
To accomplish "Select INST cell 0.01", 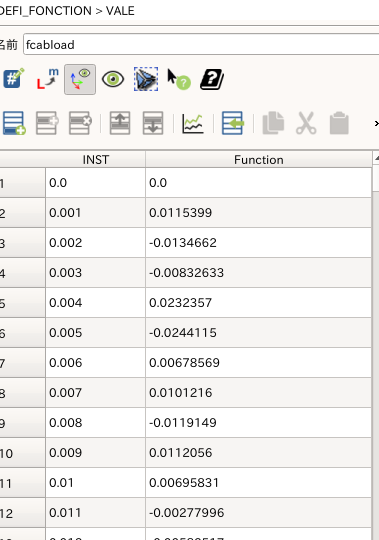I will coord(95,482).
